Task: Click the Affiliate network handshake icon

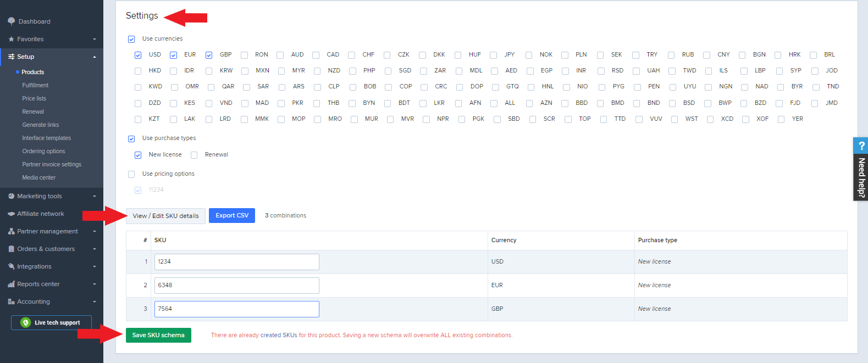Action: pyautogui.click(x=11, y=214)
